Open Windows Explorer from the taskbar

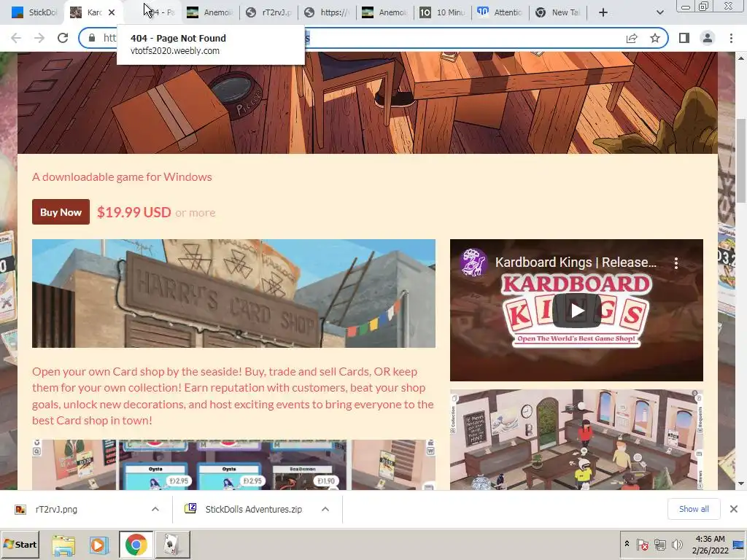(63, 545)
